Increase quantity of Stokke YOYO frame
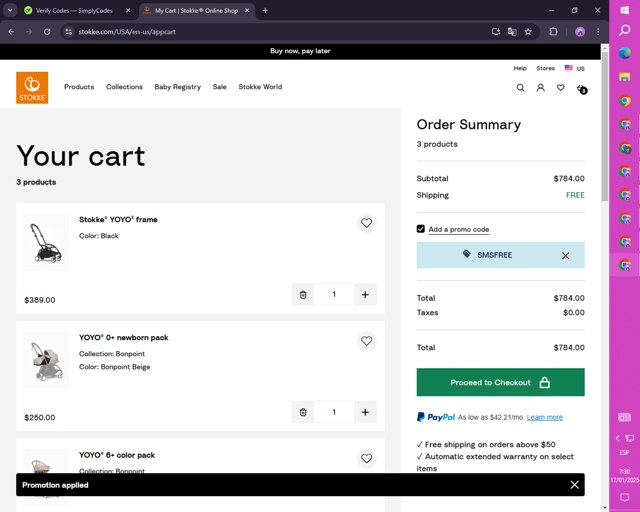The width and height of the screenshot is (640, 512). click(365, 294)
